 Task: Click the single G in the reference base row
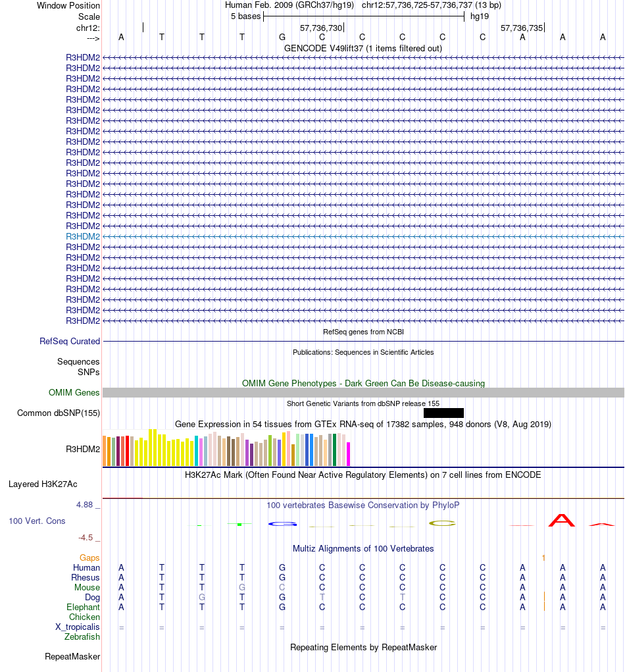click(282, 38)
